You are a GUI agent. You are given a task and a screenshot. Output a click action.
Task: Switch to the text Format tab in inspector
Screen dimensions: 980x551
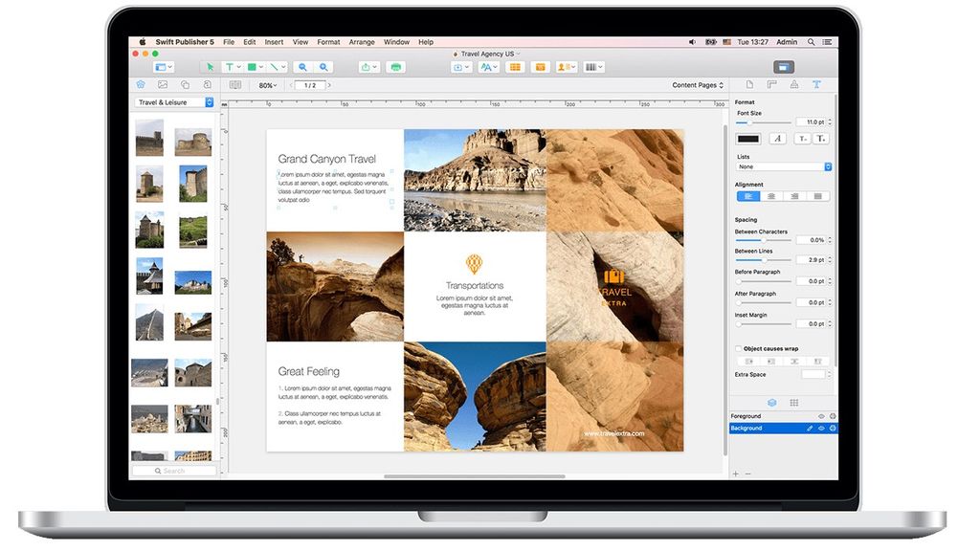pyautogui.click(x=816, y=84)
